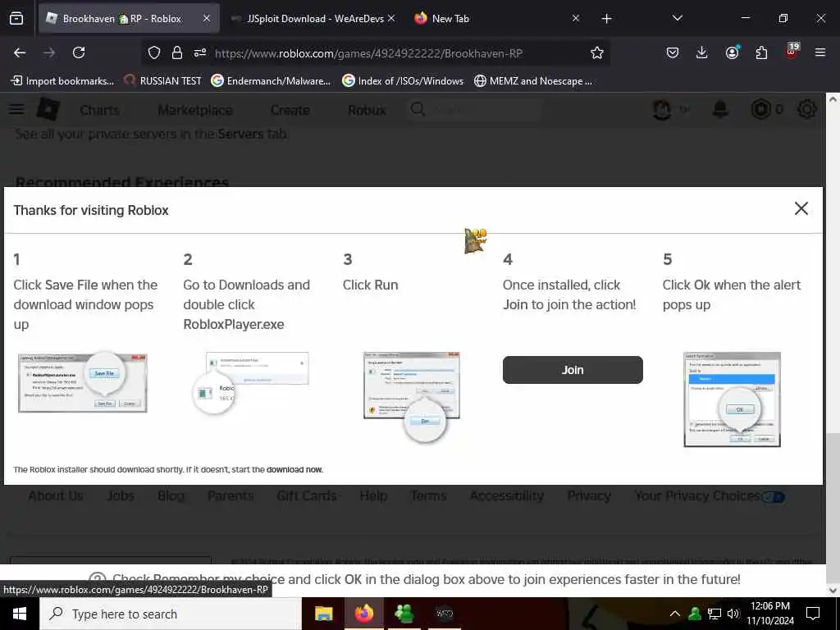Click the download now link
Image resolution: width=840 pixels, height=630 pixels.
pyautogui.click(x=294, y=470)
